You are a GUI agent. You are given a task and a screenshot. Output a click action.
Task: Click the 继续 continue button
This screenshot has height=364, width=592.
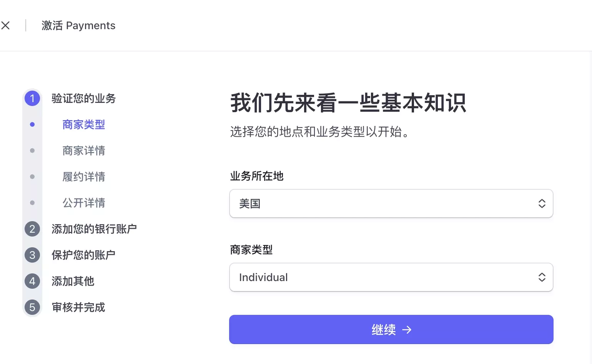point(391,329)
